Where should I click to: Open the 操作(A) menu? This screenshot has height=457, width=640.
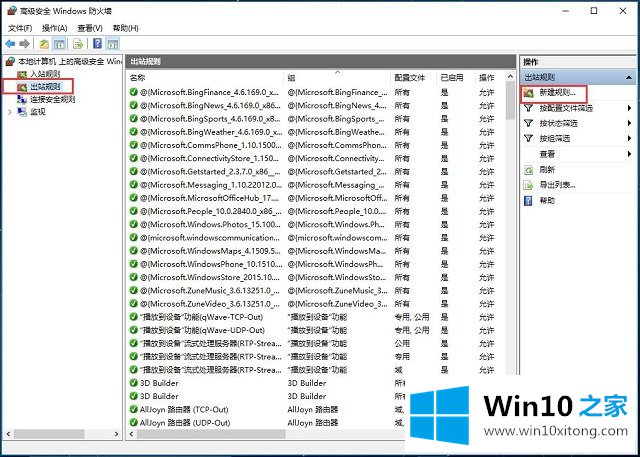pyautogui.click(x=55, y=28)
